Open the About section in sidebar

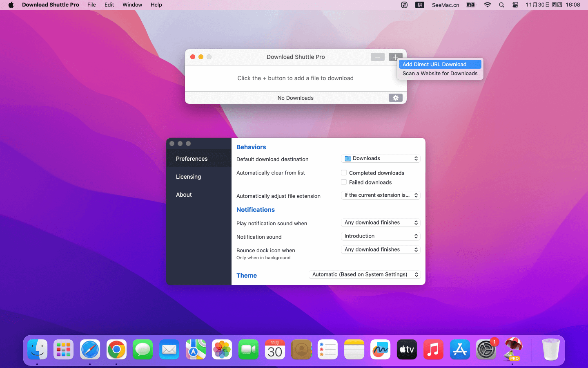(x=184, y=195)
